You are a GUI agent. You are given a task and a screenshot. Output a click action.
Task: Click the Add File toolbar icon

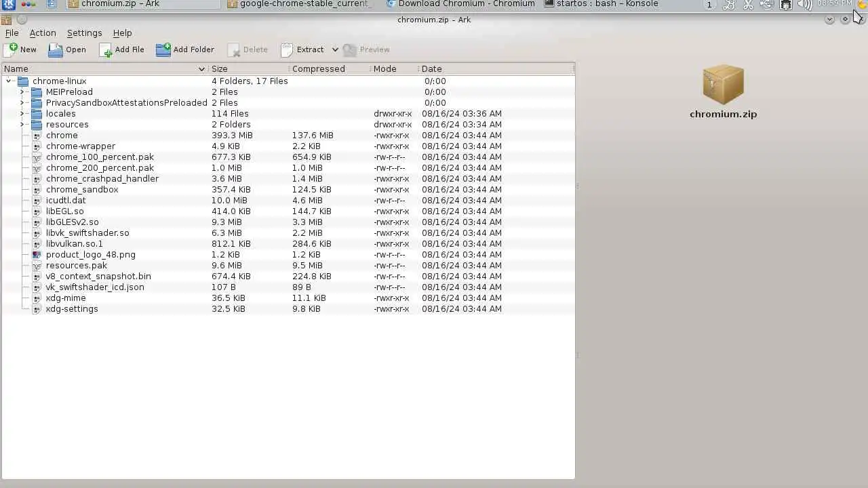(x=105, y=49)
